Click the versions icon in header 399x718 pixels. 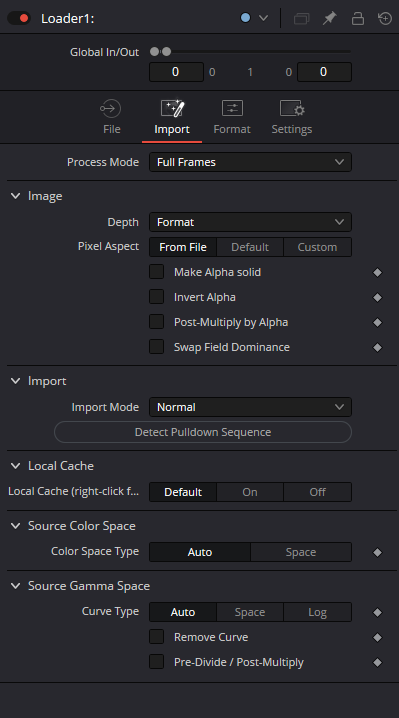coord(301,18)
